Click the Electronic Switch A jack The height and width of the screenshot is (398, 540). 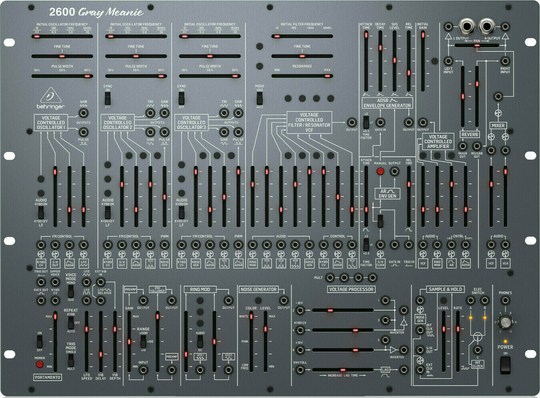pos(470,301)
